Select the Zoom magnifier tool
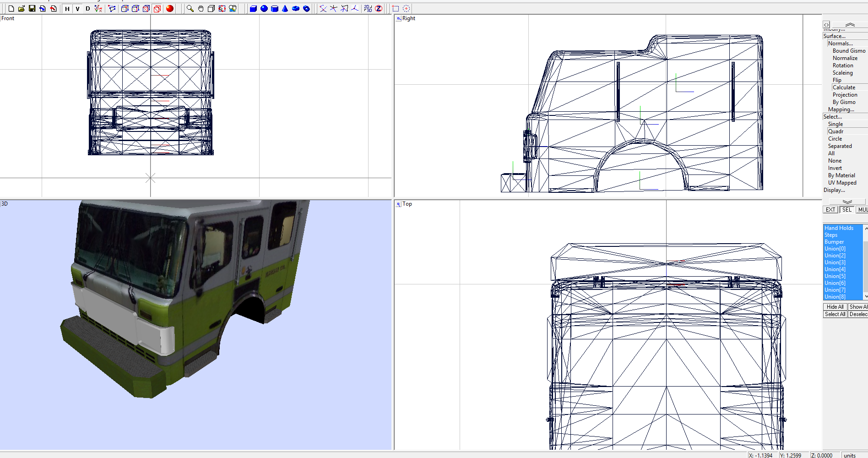868x458 pixels. click(x=189, y=8)
